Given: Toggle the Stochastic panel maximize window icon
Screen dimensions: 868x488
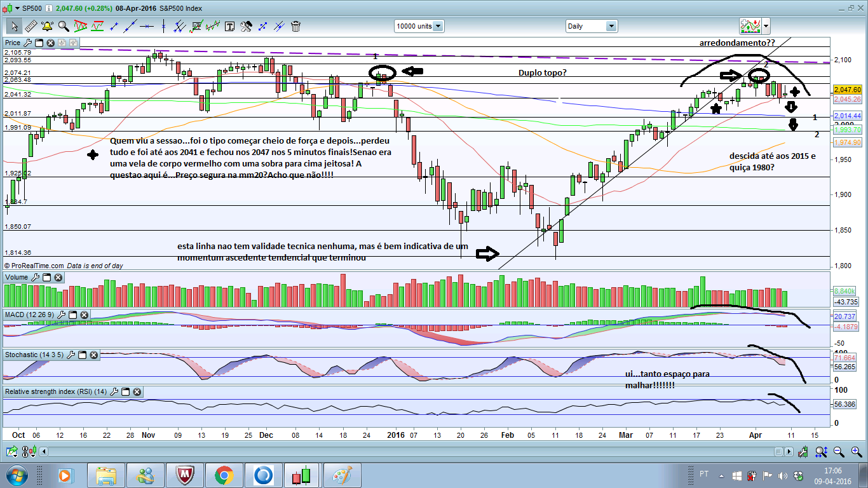Looking at the screenshot, I should pyautogui.click(x=82, y=355).
